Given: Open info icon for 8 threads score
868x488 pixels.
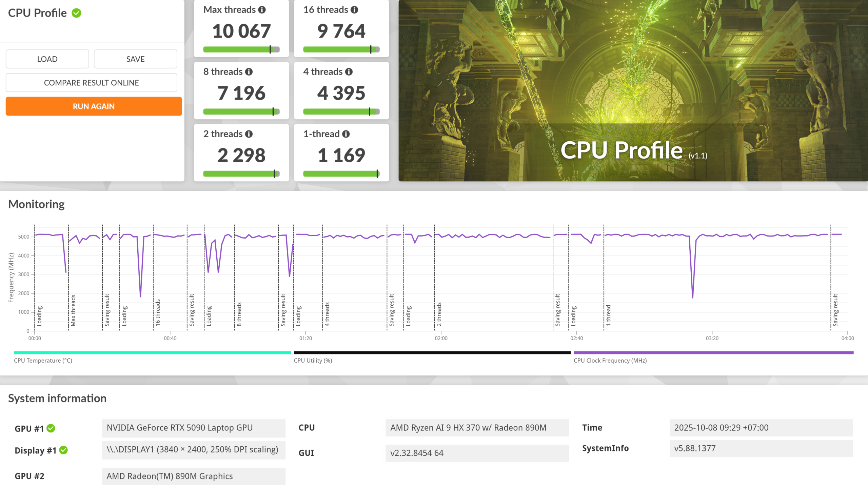Looking at the screenshot, I should tap(249, 72).
